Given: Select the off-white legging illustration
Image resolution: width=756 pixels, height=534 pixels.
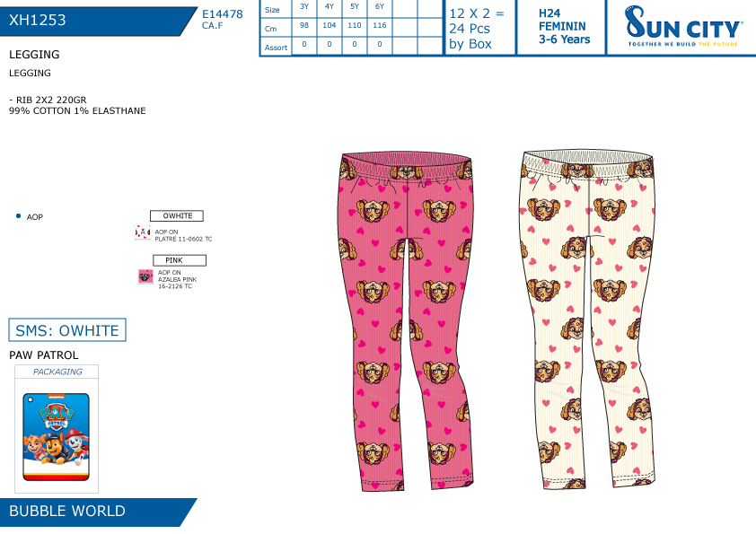Looking at the screenshot, I should pos(589,318).
